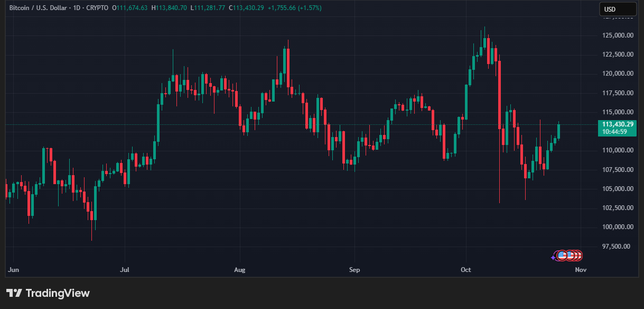Click the Open value 111,674.63
The image size is (644, 309).
(x=129, y=8)
